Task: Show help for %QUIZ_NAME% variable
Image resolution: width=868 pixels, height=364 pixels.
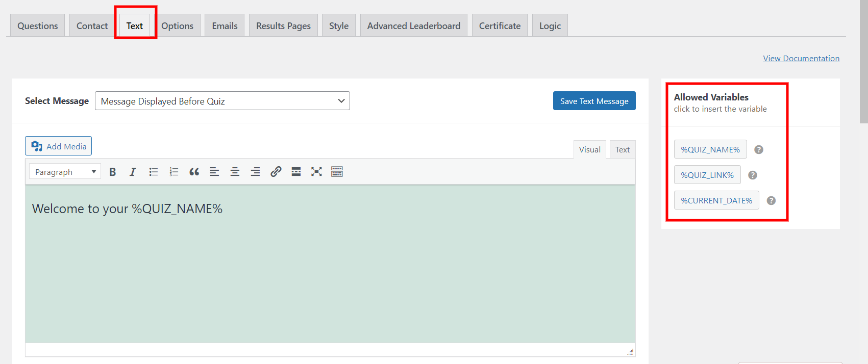Action: pyautogui.click(x=759, y=149)
